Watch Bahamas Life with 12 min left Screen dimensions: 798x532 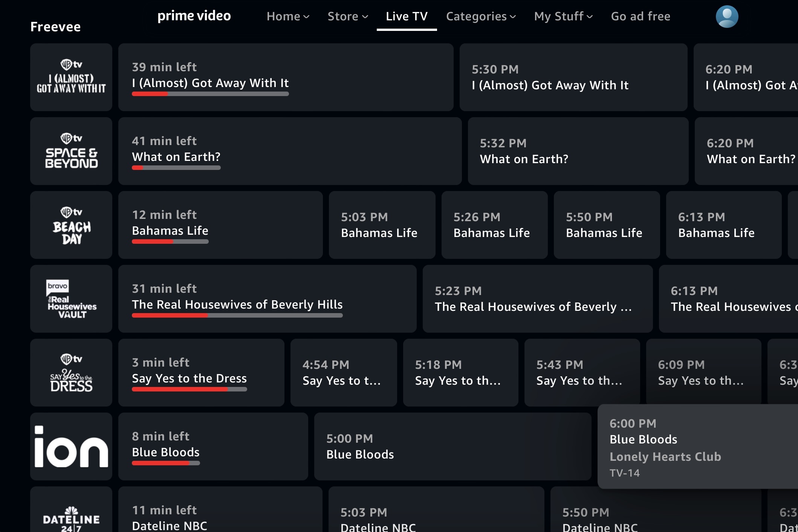coord(220,225)
